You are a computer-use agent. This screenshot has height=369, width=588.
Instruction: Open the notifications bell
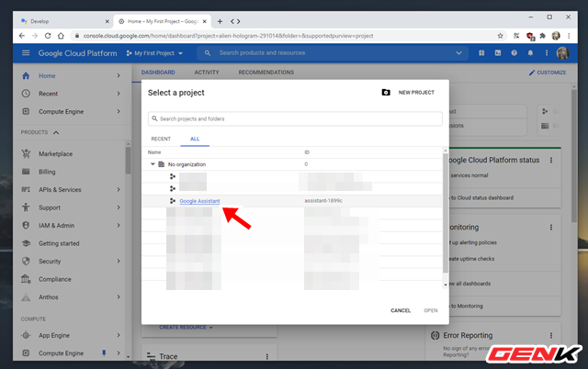coord(530,53)
